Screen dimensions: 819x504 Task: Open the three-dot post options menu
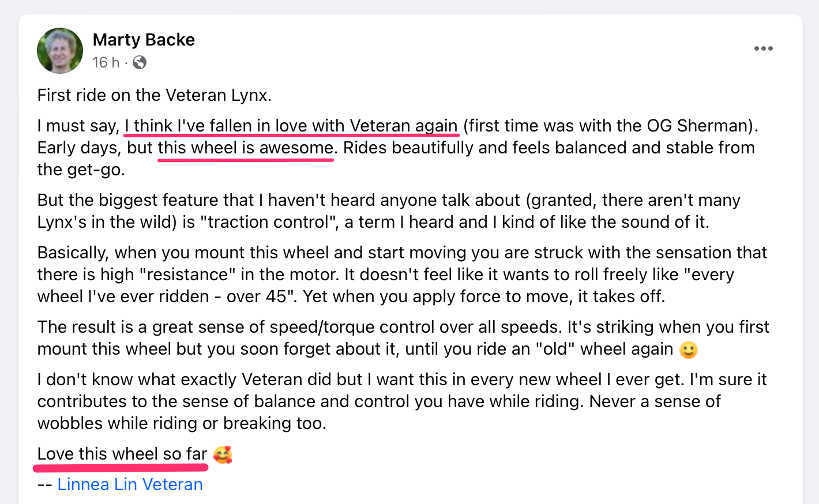[x=763, y=48]
